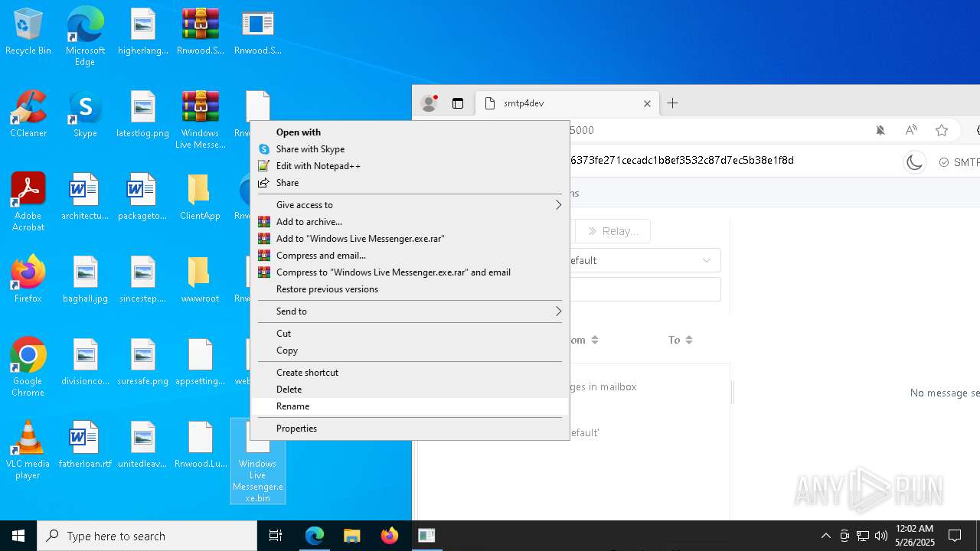Open mailbox dropdown showing Default
Viewport: 980px width, 551px height.
[x=644, y=260]
